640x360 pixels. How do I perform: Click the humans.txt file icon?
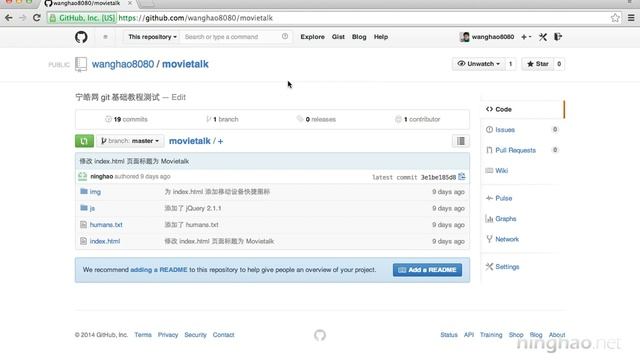tap(83, 224)
